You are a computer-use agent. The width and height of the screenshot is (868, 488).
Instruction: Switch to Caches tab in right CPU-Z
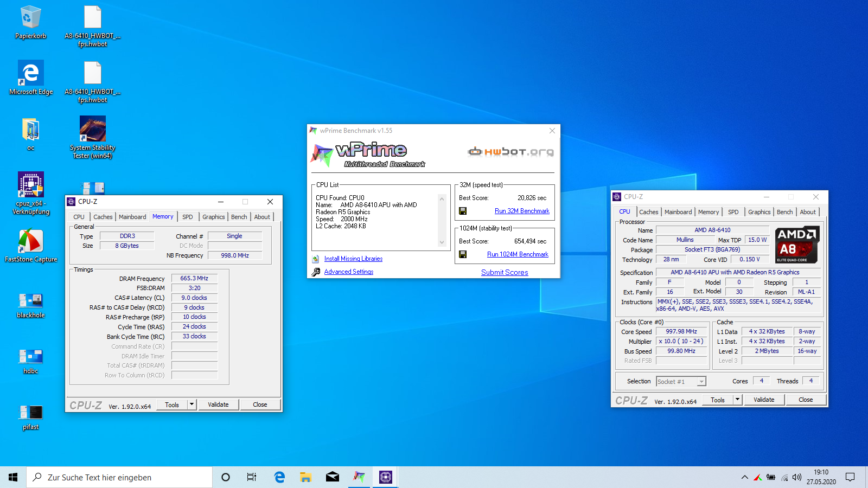coord(648,212)
